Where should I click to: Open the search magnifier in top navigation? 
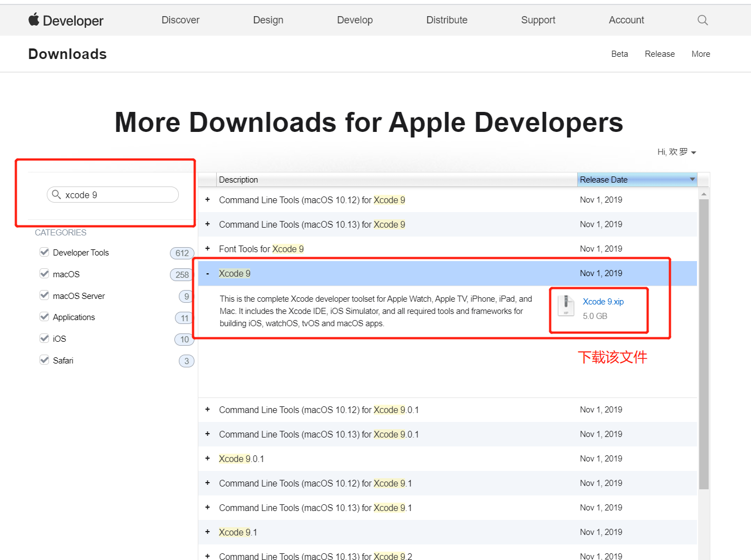[703, 20]
